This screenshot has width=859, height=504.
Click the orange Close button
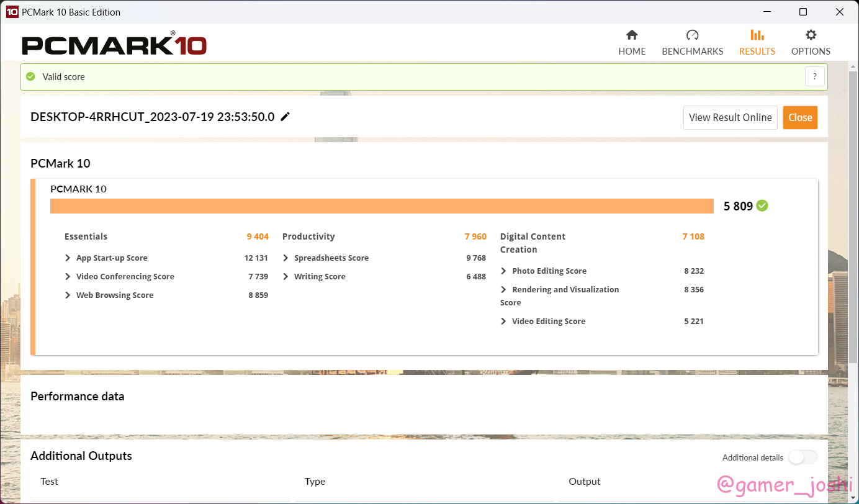[800, 117]
